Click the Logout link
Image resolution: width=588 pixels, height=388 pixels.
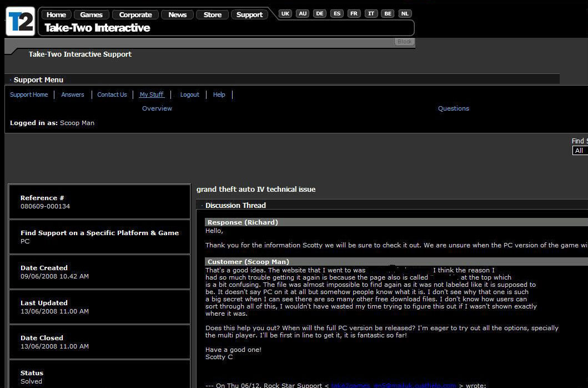tap(189, 94)
